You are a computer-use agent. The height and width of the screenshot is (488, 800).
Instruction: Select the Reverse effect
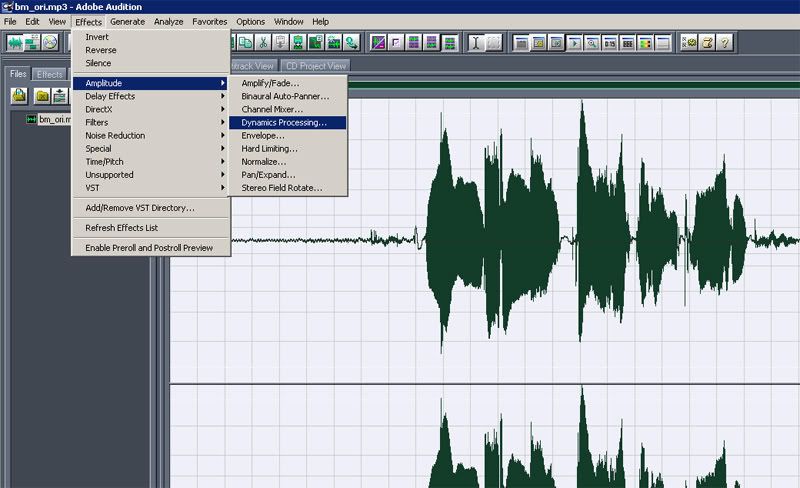(150, 50)
